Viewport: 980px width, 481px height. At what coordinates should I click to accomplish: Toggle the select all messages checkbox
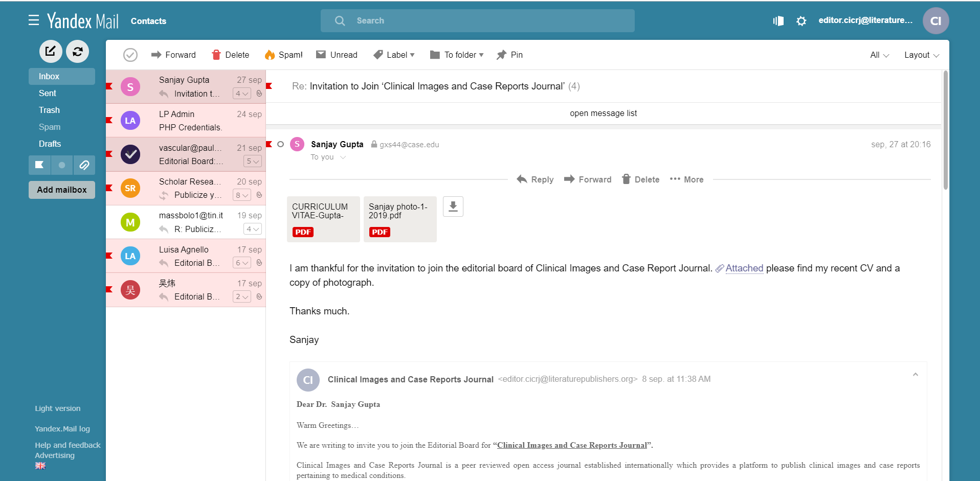[x=130, y=55]
